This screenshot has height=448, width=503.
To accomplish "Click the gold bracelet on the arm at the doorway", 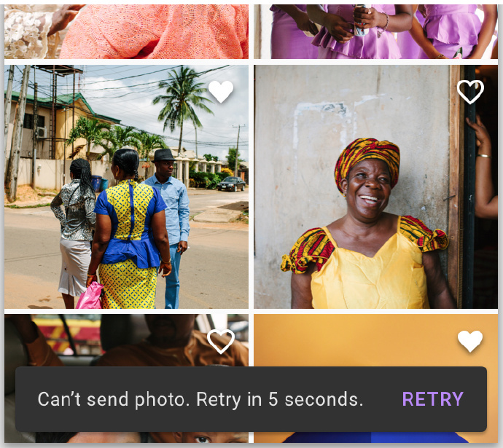I will pos(484,156).
